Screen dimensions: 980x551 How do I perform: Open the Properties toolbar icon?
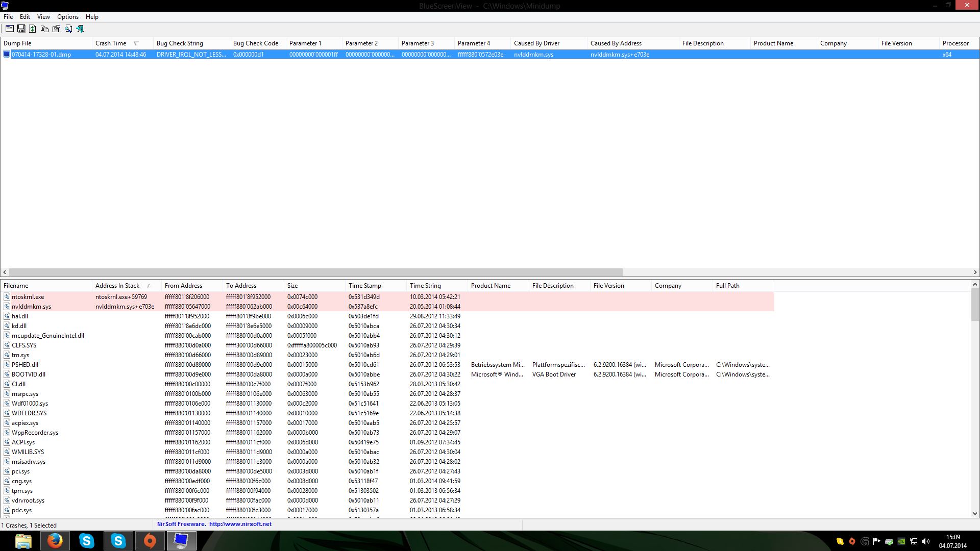[x=56, y=29]
